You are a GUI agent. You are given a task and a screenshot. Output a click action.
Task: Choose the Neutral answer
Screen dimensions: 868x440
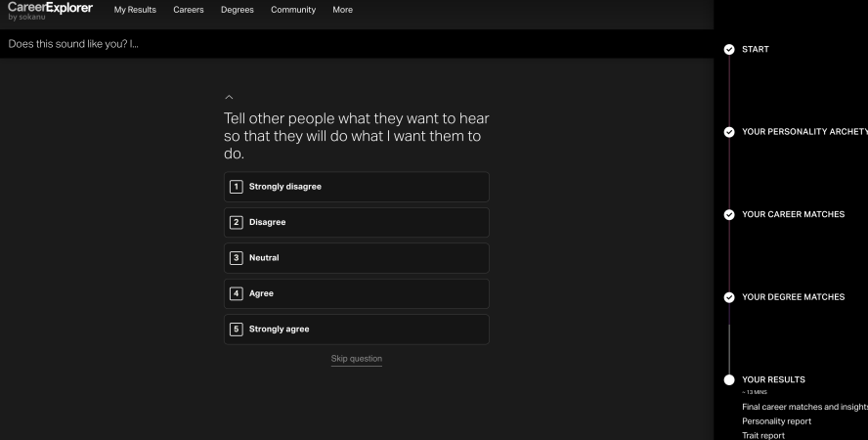[x=356, y=258]
